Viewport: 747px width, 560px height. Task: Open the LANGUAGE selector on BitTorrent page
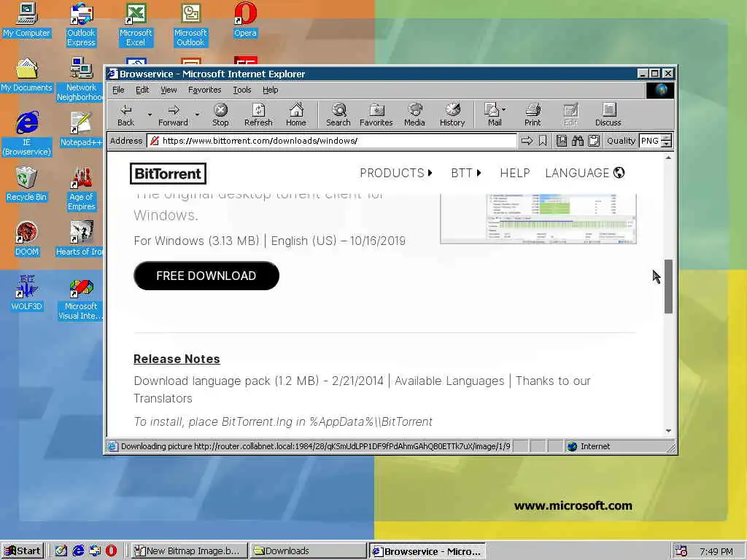(x=584, y=173)
